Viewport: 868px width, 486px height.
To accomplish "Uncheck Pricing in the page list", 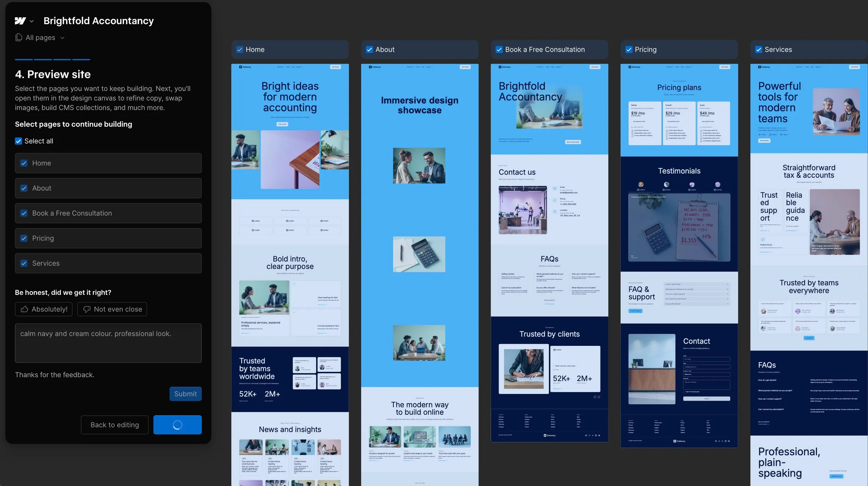I will coord(24,238).
